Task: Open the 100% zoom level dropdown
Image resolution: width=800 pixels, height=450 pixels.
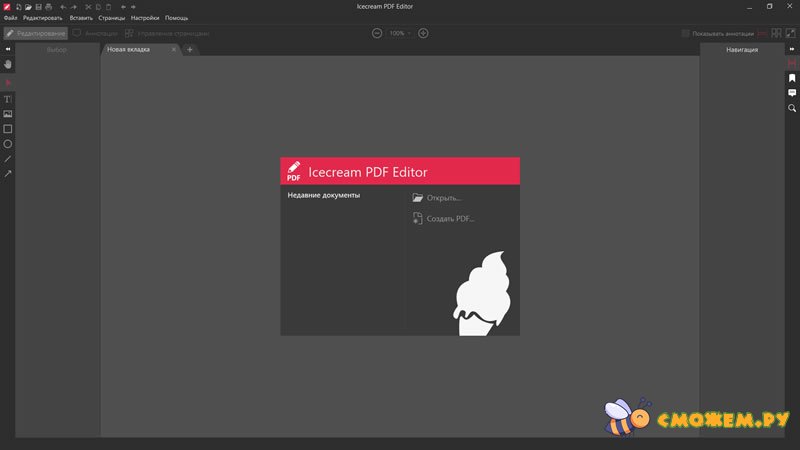Action: (x=399, y=33)
